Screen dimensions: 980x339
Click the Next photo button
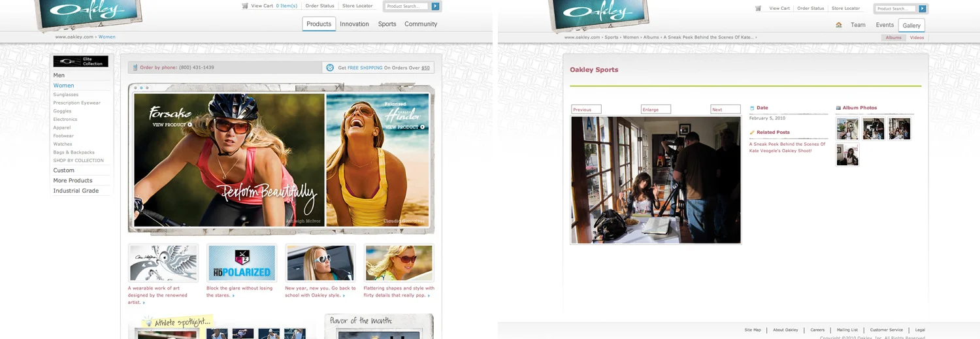click(725, 110)
